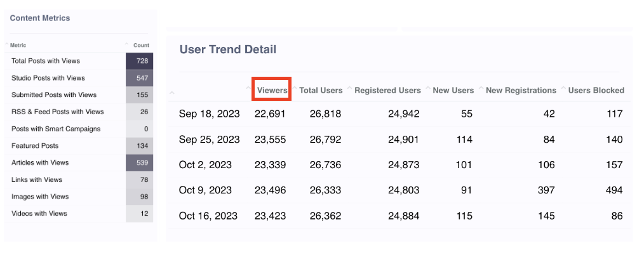
Task: Click the Posts with Smart Campaigns row
Action: click(x=79, y=129)
